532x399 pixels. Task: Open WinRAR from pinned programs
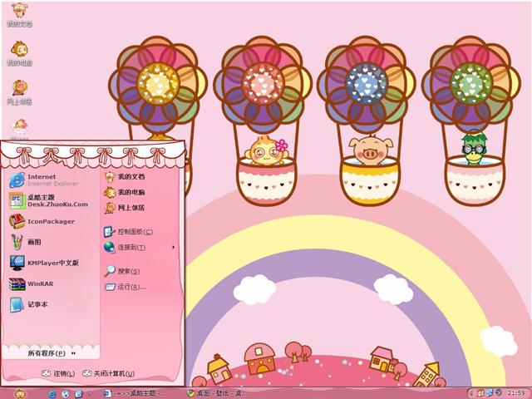[32, 283]
